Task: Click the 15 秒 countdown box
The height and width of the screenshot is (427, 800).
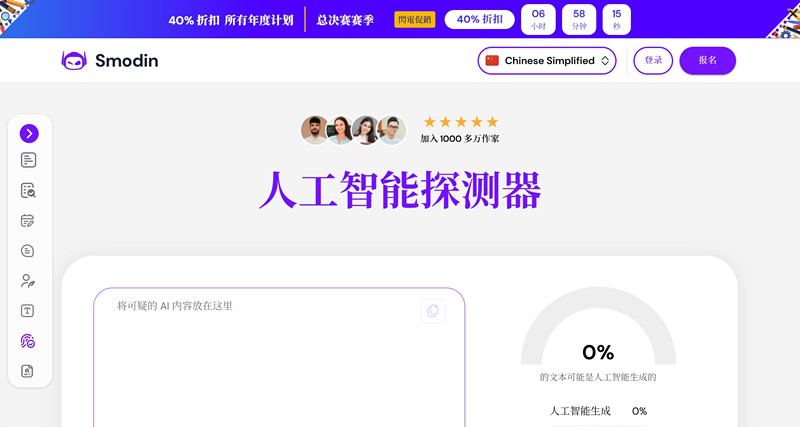Action: pos(616,19)
